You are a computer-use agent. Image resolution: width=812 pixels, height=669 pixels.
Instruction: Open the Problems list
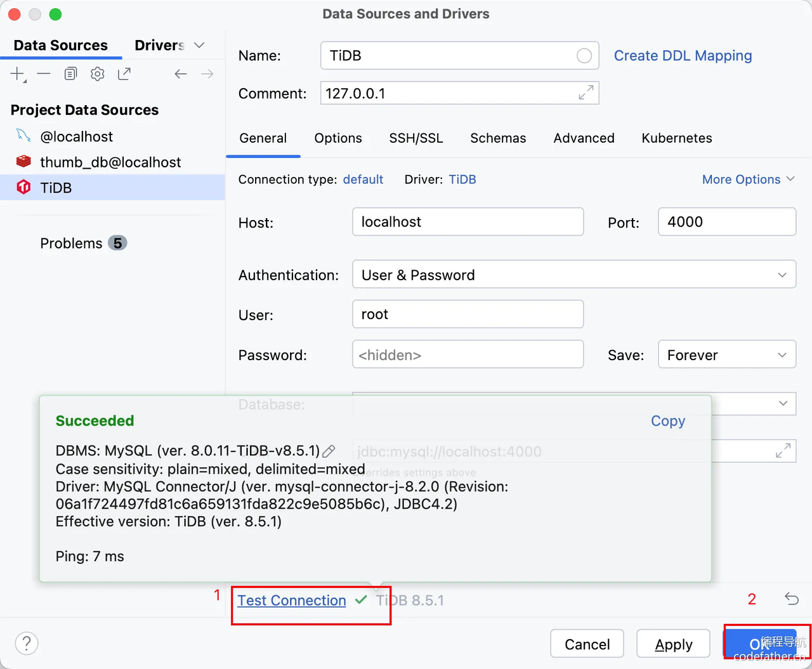[83, 244]
